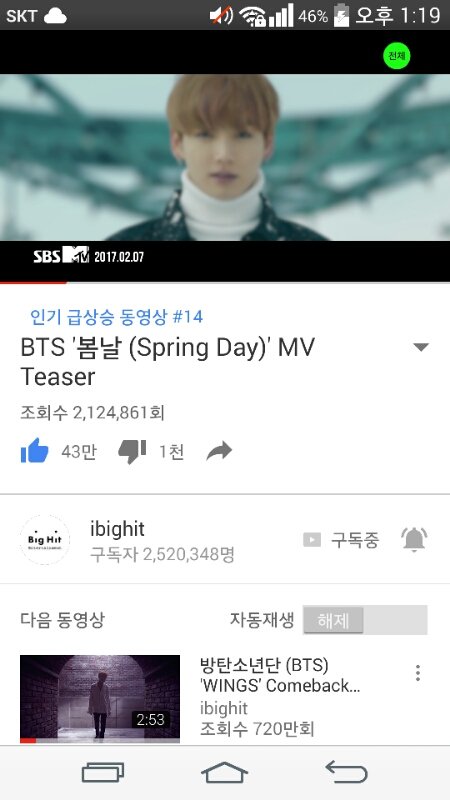Toggle the 구독중 subscription button
This screenshot has height=800, width=450.
pos(341,540)
